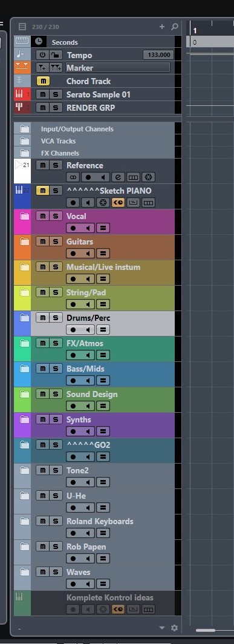234x644 pixels.
Task: Record-enable the Guitars folder
Action: [73, 254]
